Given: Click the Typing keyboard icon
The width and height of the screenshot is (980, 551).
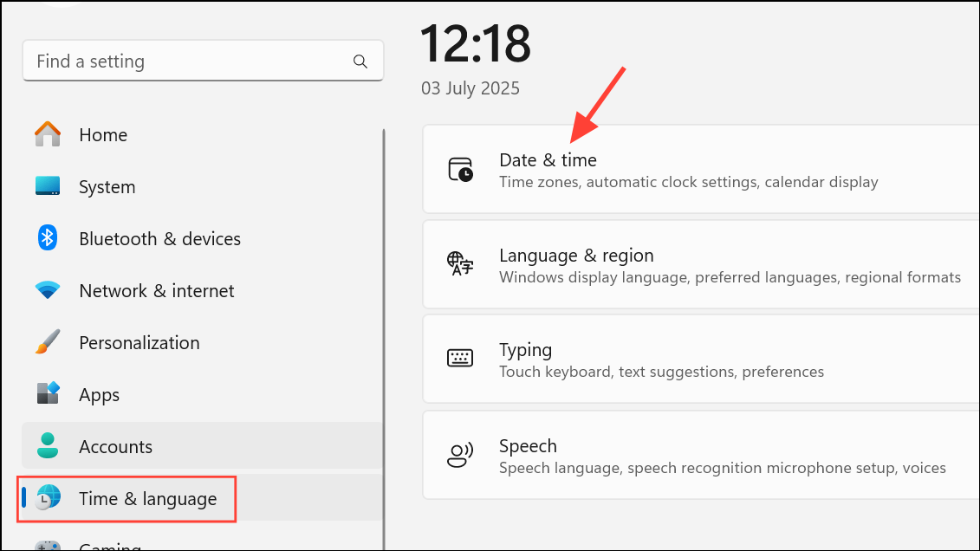Looking at the screenshot, I should [460, 358].
